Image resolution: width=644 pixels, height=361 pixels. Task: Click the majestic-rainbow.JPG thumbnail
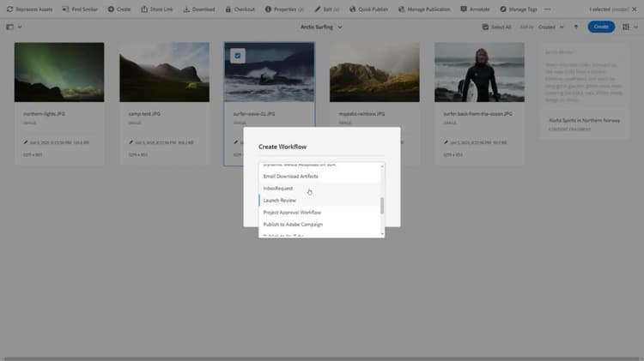tap(374, 72)
